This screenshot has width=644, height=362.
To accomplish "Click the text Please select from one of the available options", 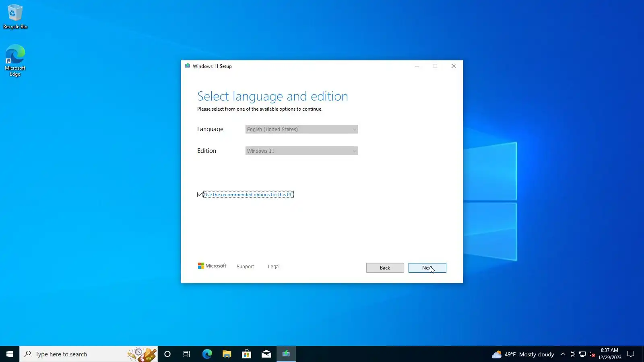I will (x=260, y=109).
